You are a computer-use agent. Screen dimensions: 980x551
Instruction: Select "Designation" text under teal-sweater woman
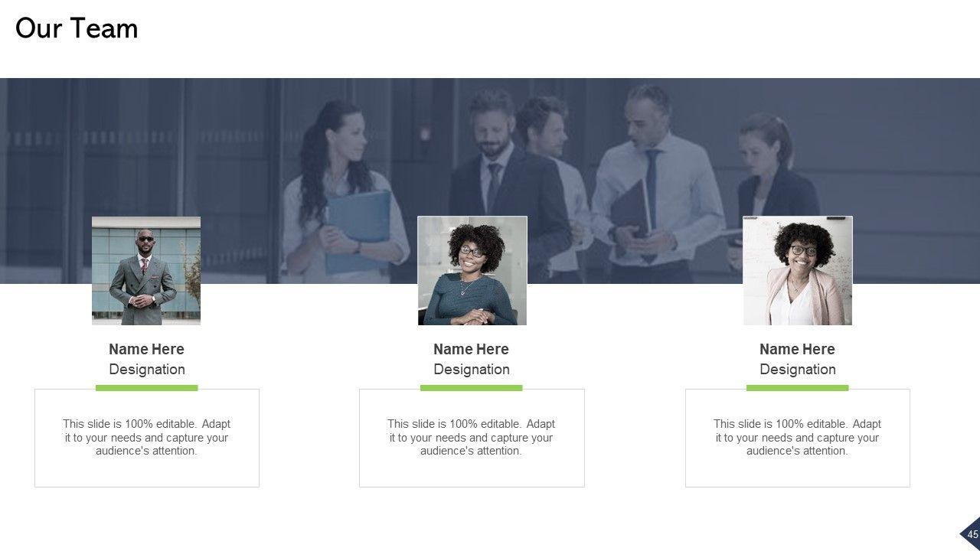(472, 370)
